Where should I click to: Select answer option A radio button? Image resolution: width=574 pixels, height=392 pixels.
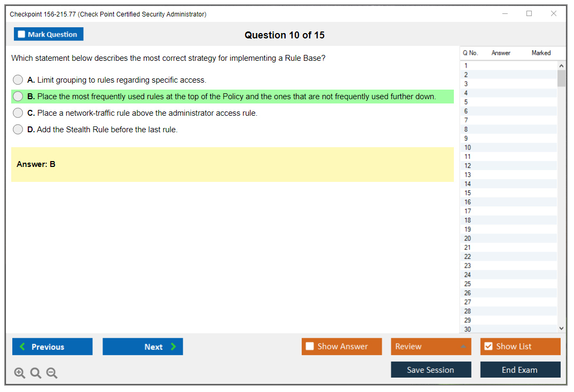pos(18,80)
